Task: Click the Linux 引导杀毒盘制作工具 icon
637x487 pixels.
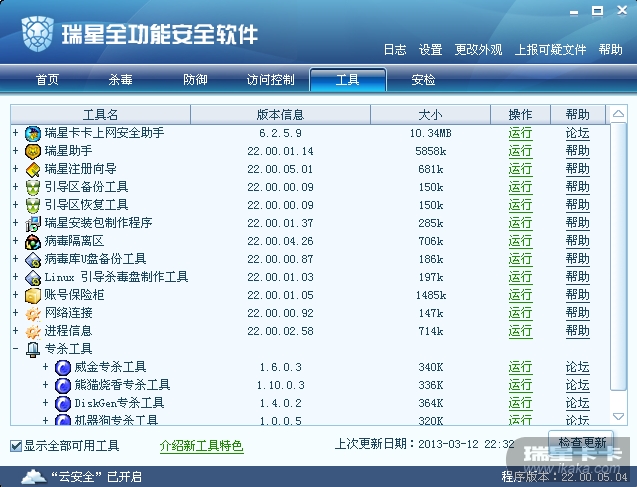Action: 33,277
